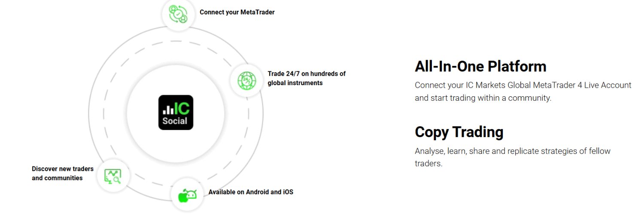Click the Copy Trading heading
The image size is (644, 215).
[x=459, y=132]
